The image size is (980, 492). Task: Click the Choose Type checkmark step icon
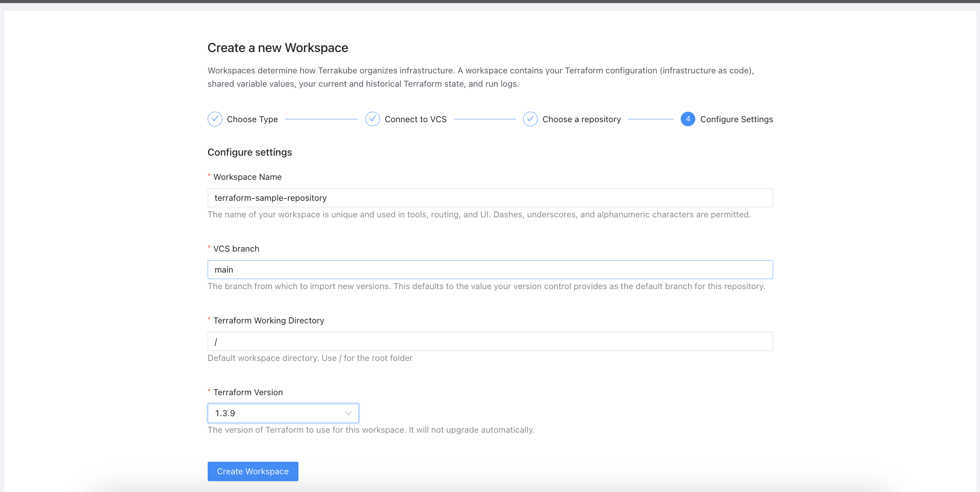(215, 119)
